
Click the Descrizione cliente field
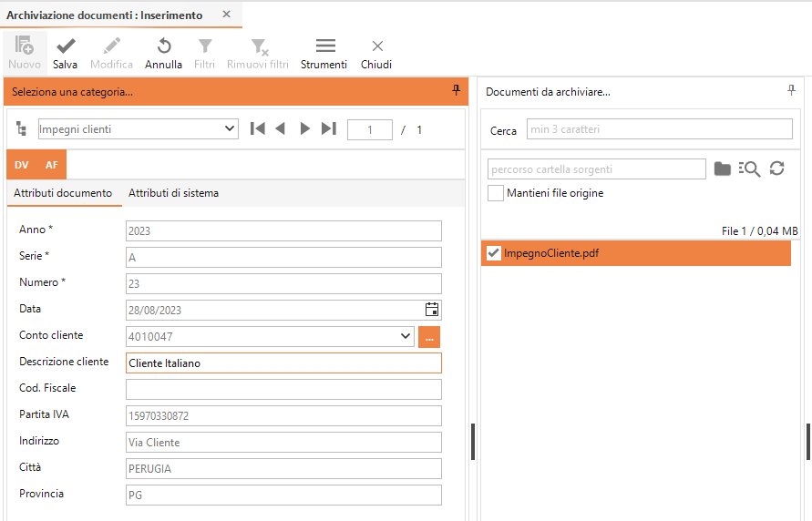[283, 363]
